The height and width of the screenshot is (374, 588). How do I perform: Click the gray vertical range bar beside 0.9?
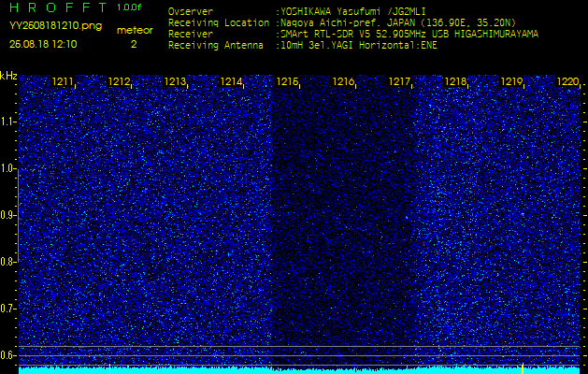click(x=18, y=215)
